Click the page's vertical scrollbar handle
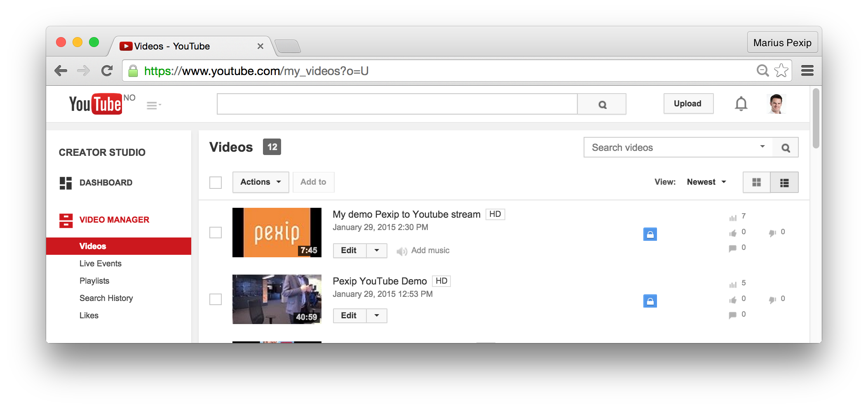 pyautogui.click(x=816, y=118)
